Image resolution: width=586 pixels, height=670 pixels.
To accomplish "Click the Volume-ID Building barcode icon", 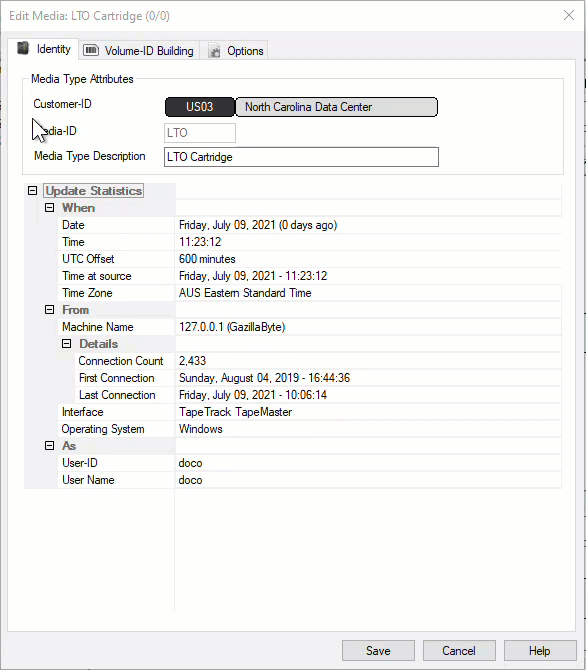I will pos(91,50).
